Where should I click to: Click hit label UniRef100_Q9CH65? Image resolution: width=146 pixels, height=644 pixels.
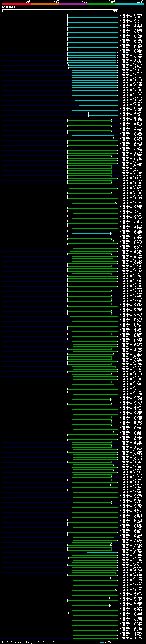[x=131, y=213]
